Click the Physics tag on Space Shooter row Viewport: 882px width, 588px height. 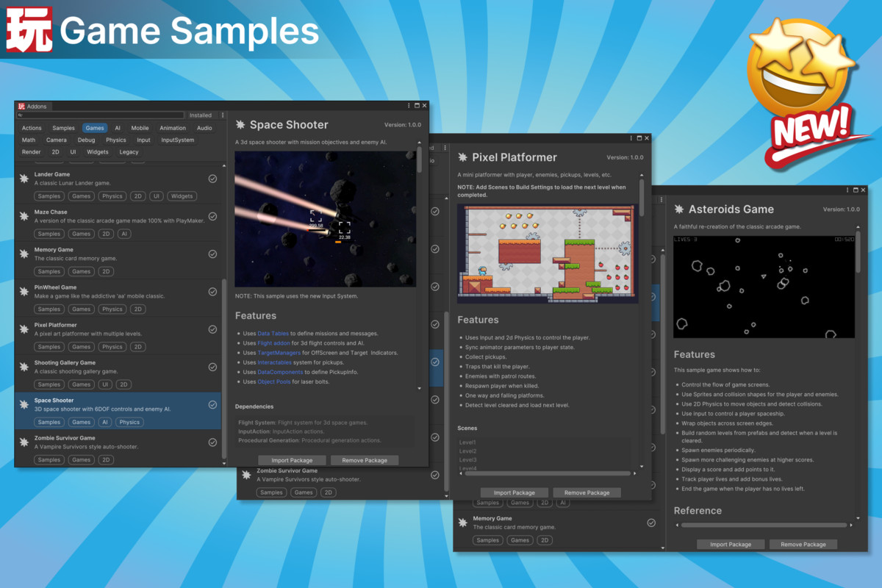point(129,422)
